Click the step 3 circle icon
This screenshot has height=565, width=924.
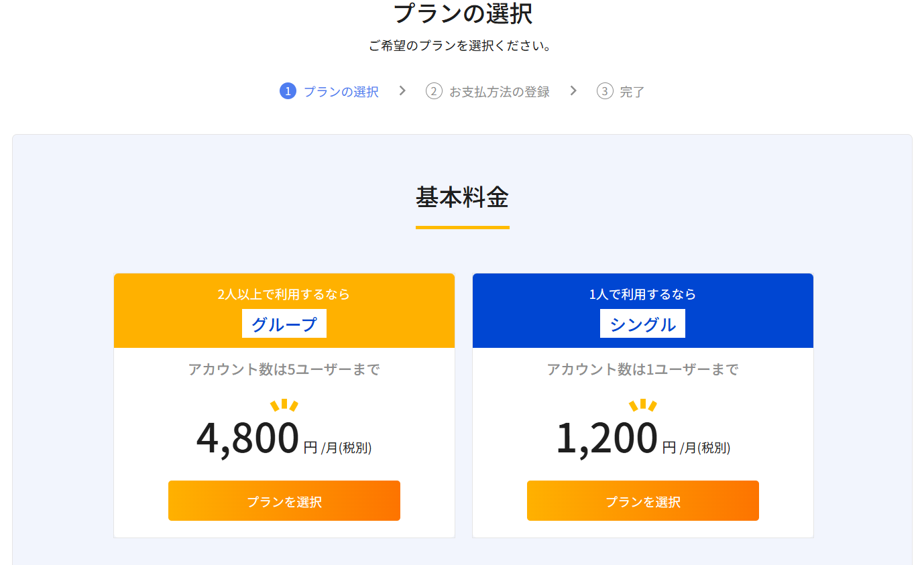coord(605,91)
